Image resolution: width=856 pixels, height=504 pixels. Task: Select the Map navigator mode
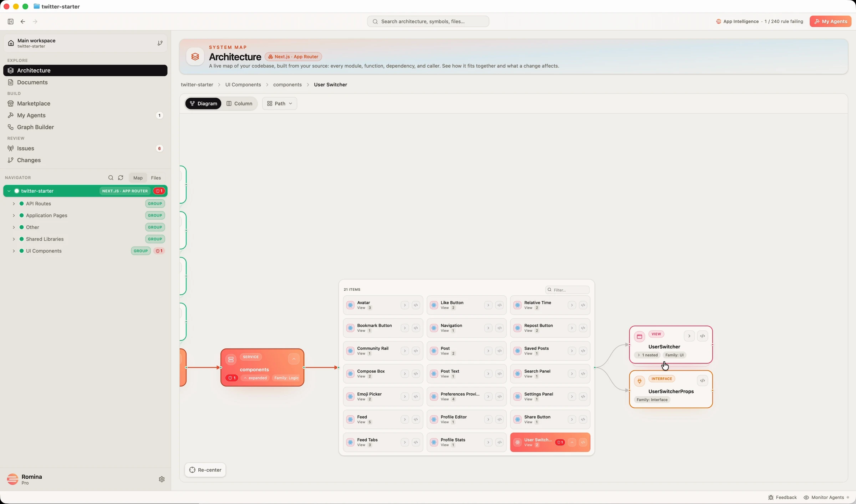tap(138, 178)
